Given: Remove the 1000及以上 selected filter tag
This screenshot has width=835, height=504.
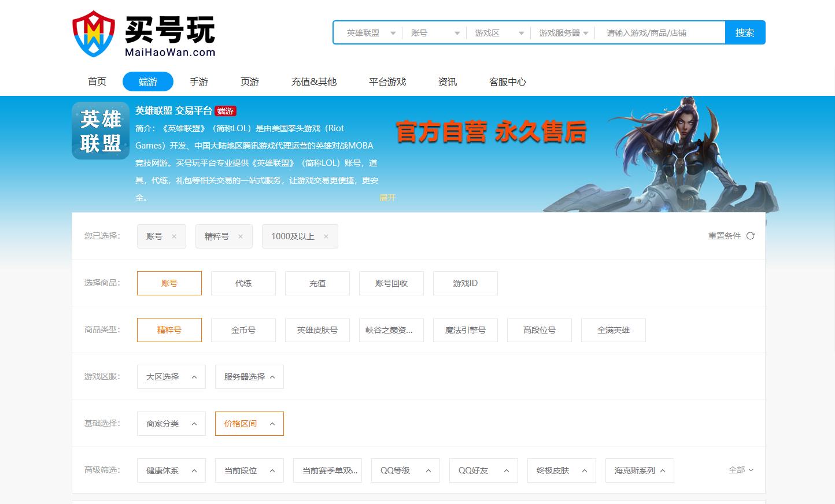Looking at the screenshot, I should [326, 236].
